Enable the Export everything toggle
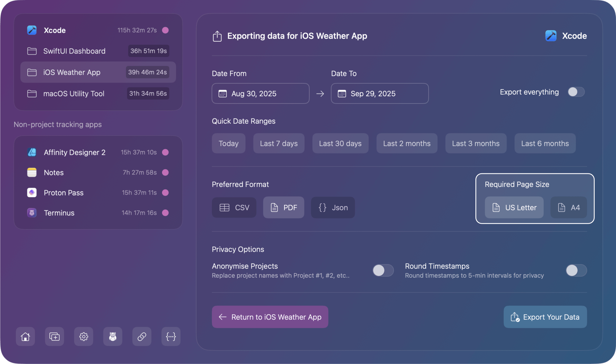Image resolution: width=616 pixels, height=364 pixels. point(576,92)
